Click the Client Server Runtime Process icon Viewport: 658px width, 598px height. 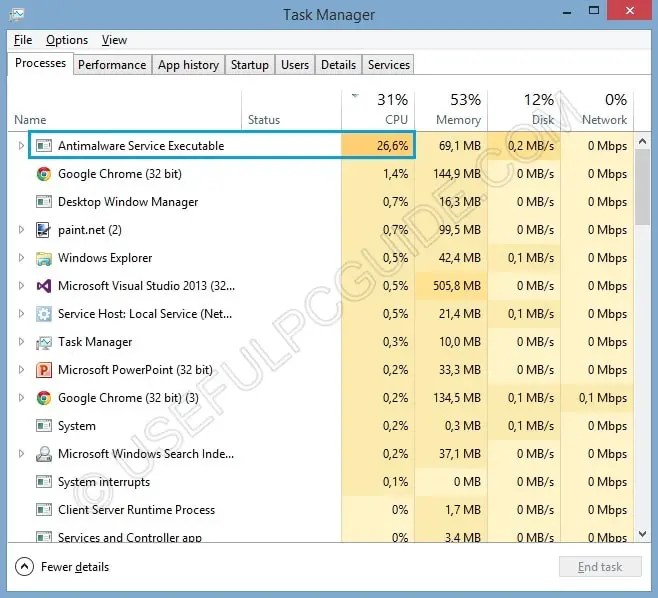[44, 510]
